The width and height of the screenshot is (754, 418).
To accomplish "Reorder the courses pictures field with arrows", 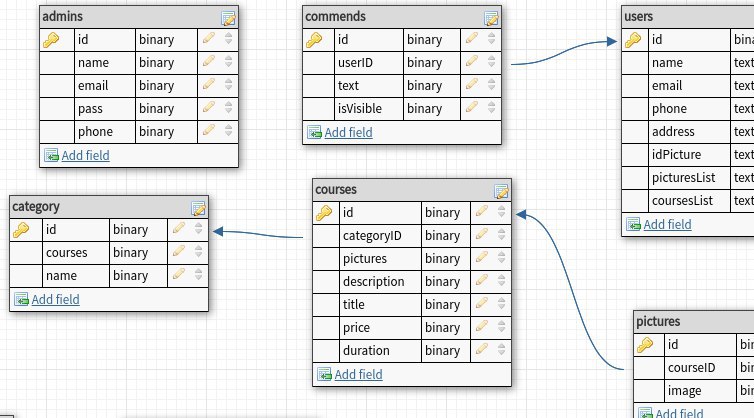I will pos(502,258).
